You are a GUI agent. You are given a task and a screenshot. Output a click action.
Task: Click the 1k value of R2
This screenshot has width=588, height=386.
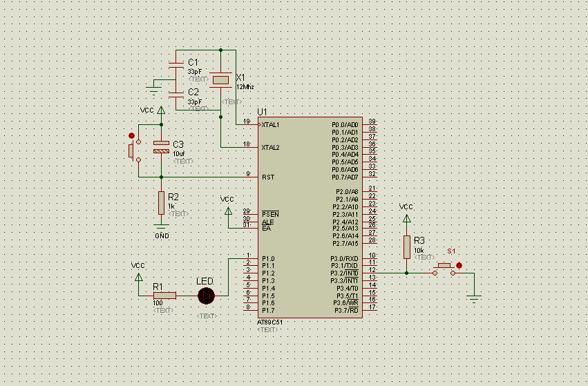(x=171, y=206)
